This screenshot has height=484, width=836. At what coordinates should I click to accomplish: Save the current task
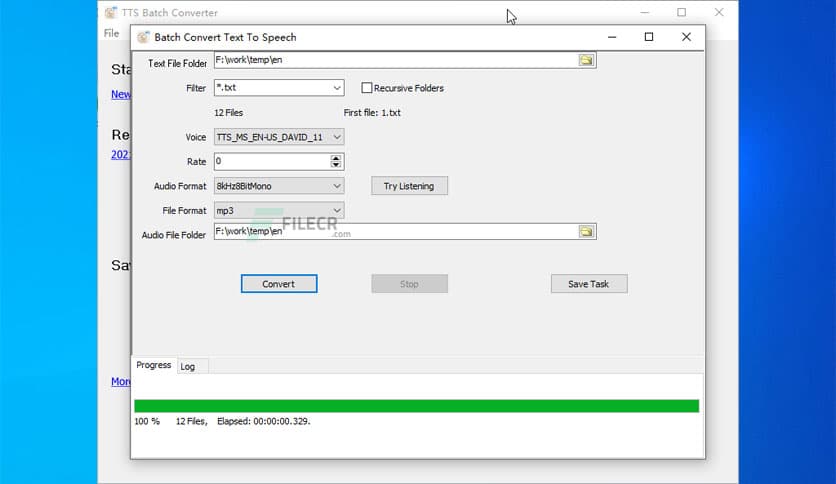click(x=589, y=284)
